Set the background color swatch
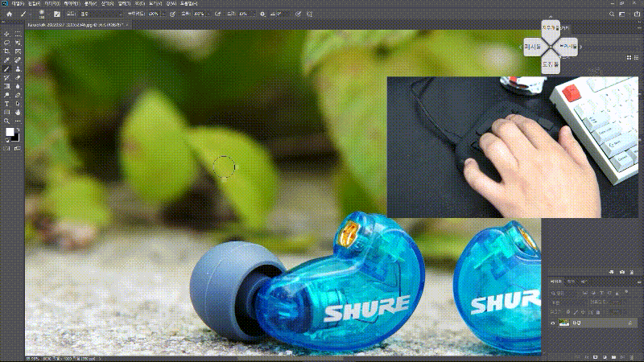 [16, 138]
